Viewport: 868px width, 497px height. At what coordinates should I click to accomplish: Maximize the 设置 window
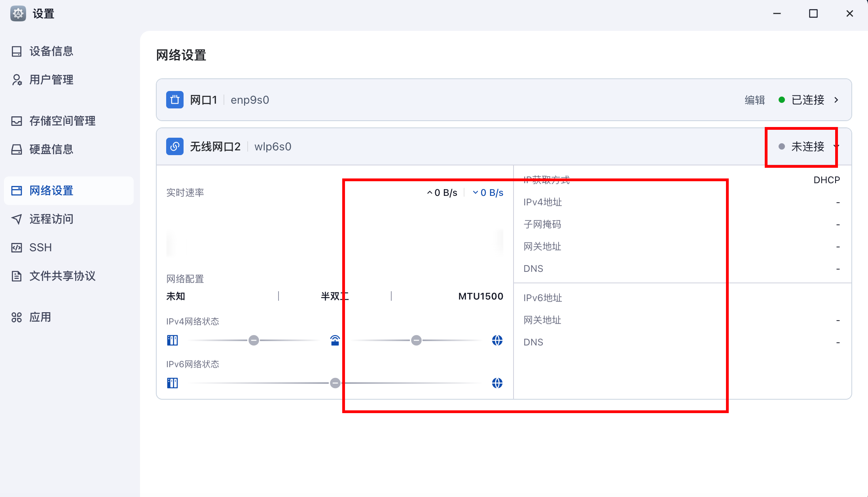point(813,13)
